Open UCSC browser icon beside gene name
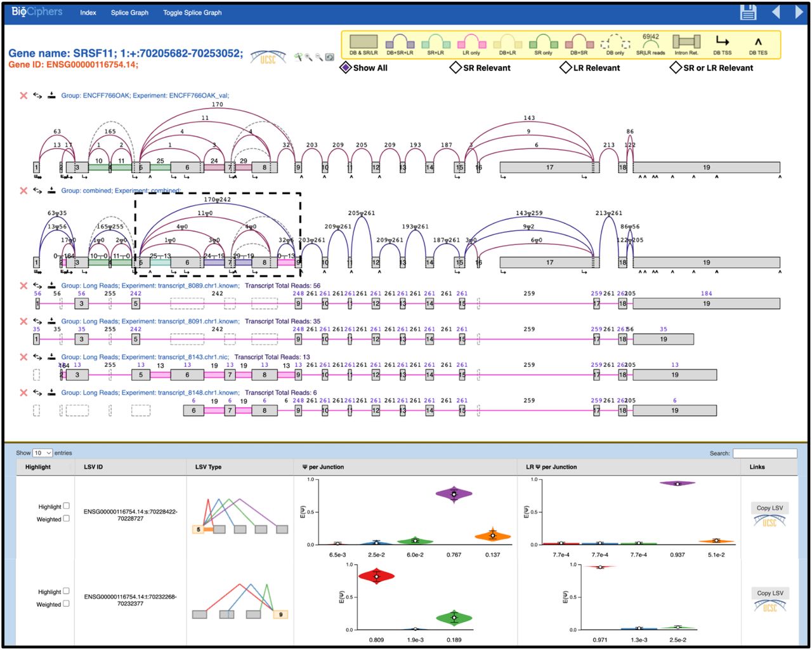Image resolution: width=812 pixels, height=650 pixels. (x=268, y=57)
